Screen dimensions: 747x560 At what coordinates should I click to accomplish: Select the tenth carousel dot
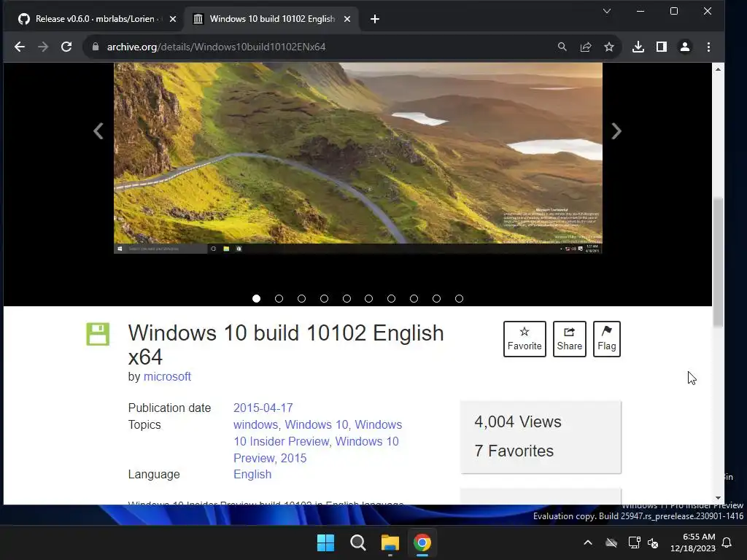click(460, 298)
